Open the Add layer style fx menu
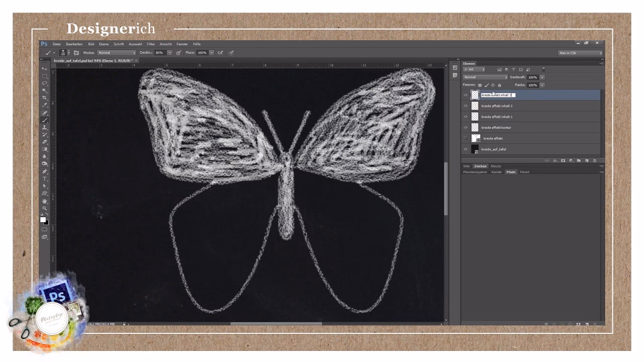This screenshot has width=644, height=362. (555, 160)
